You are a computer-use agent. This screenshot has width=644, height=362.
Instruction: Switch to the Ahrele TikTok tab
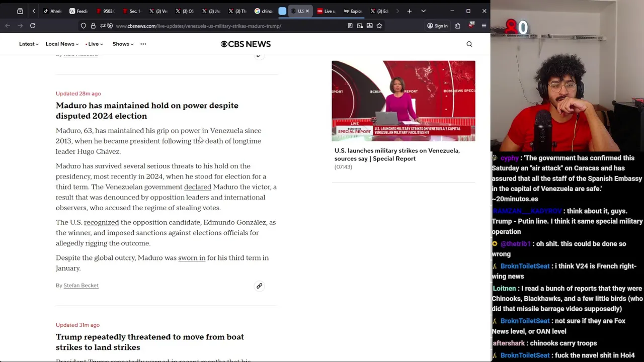click(x=53, y=11)
